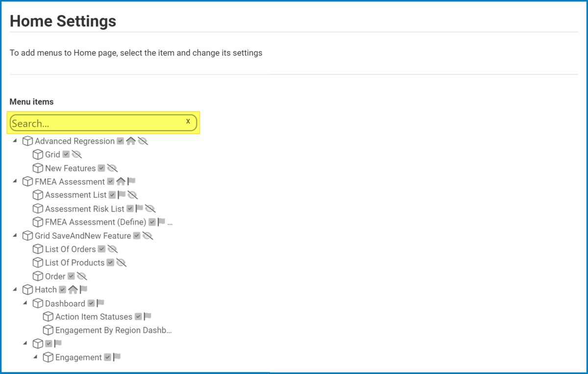The height and width of the screenshot is (374, 588).
Task: Collapse the Hatch tree node
Action: [x=15, y=290]
